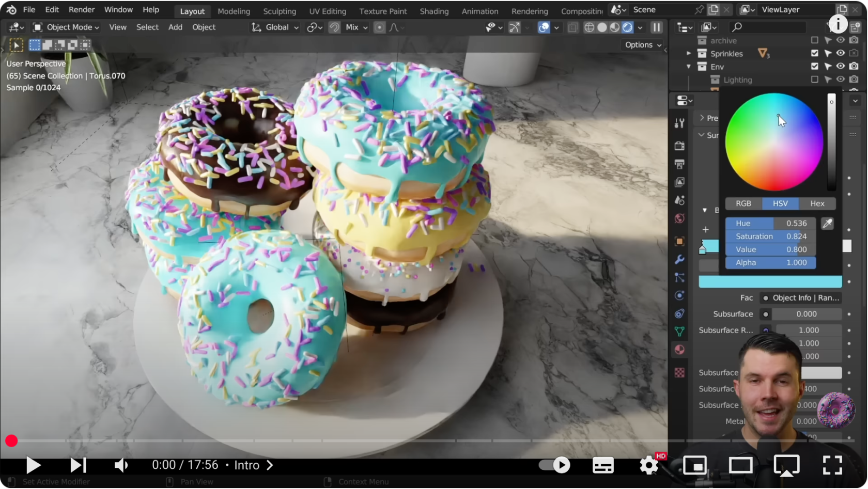
Task: Toggle the Sprinkles collection exclude checkbox
Action: (x=815, y=53)
